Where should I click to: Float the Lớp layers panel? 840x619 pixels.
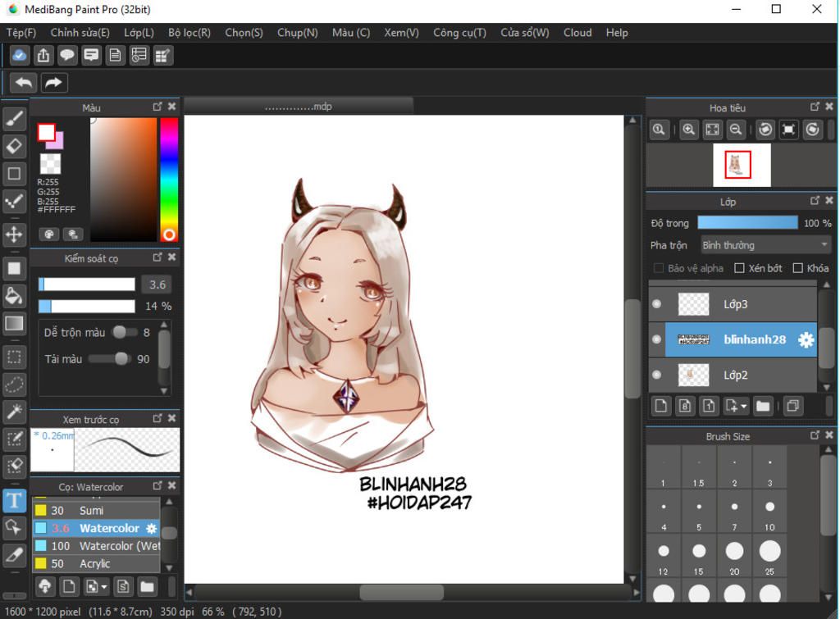click(x=815, y=200)
